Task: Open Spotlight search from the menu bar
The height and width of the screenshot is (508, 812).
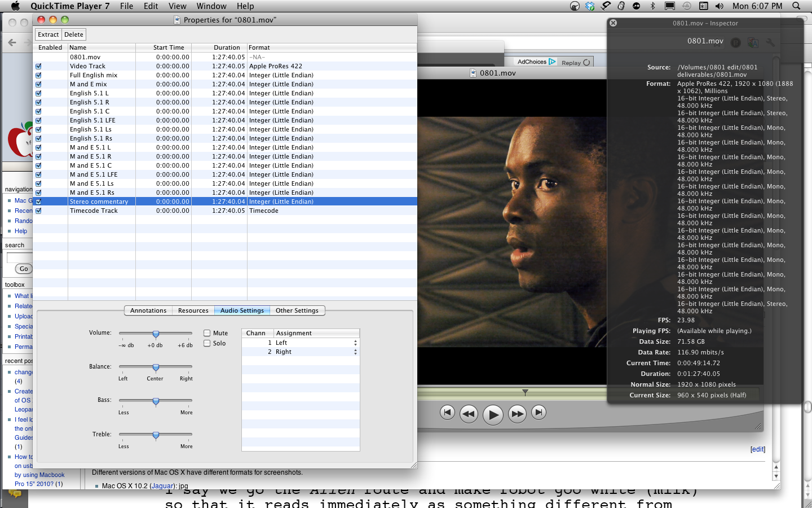Action: [x=796, y=6]
